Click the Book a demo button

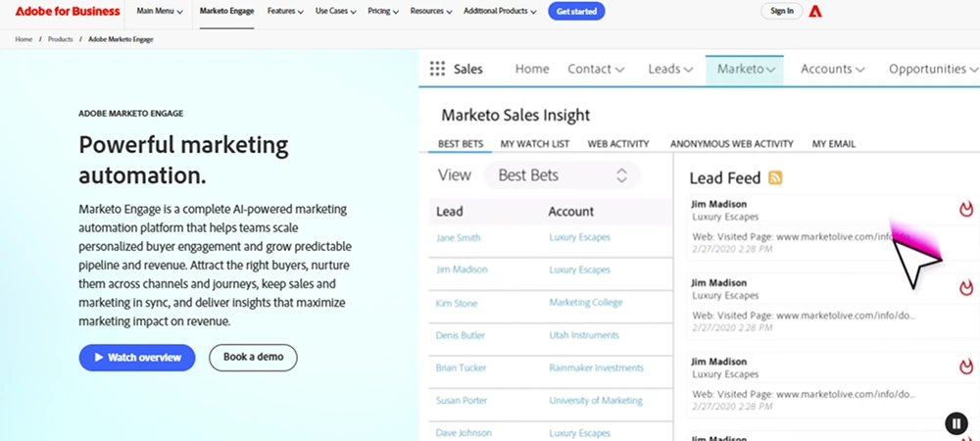253,358
